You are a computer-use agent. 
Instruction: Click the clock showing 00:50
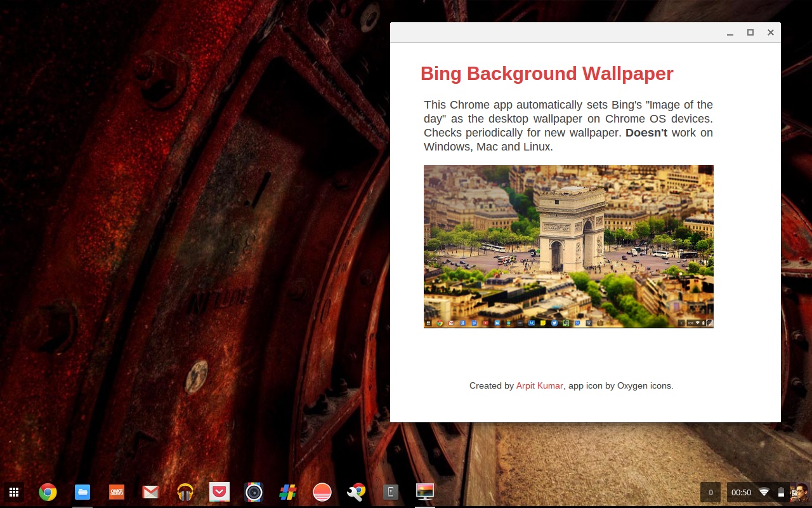coord(742,492)
